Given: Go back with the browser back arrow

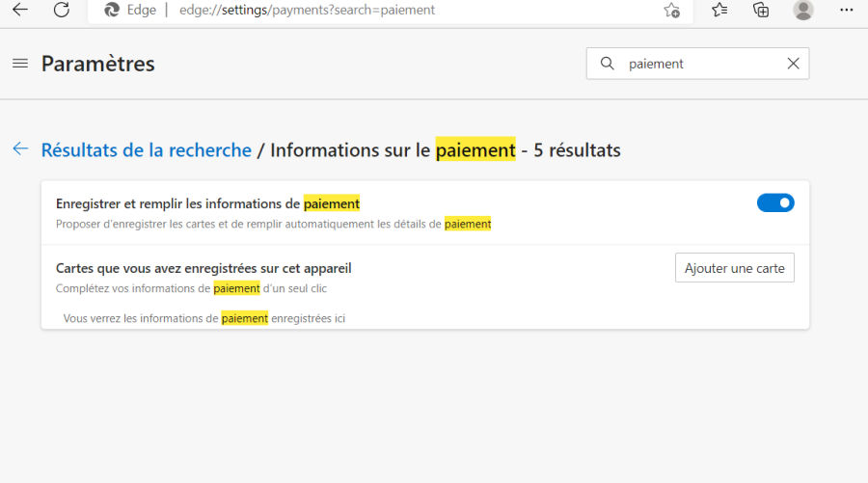Looking at the screenshot, I should tap(20, 10).
